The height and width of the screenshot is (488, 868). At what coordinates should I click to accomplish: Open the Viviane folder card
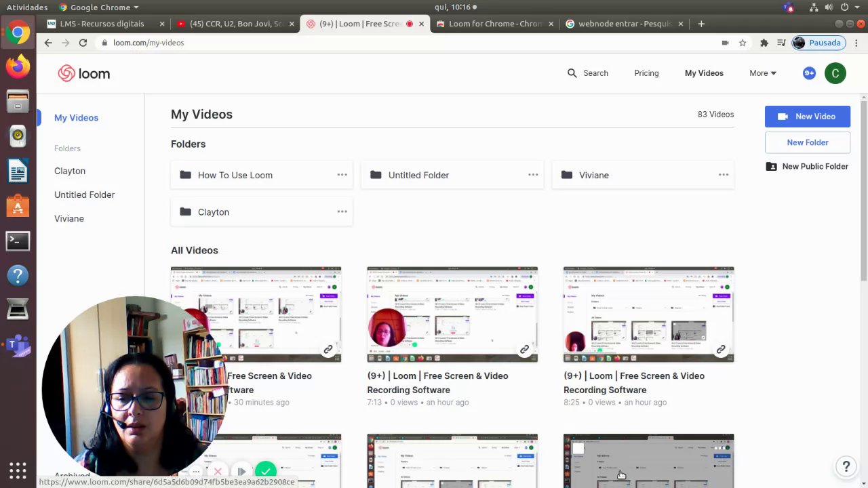pyautogui.click(x=643, y=175)
